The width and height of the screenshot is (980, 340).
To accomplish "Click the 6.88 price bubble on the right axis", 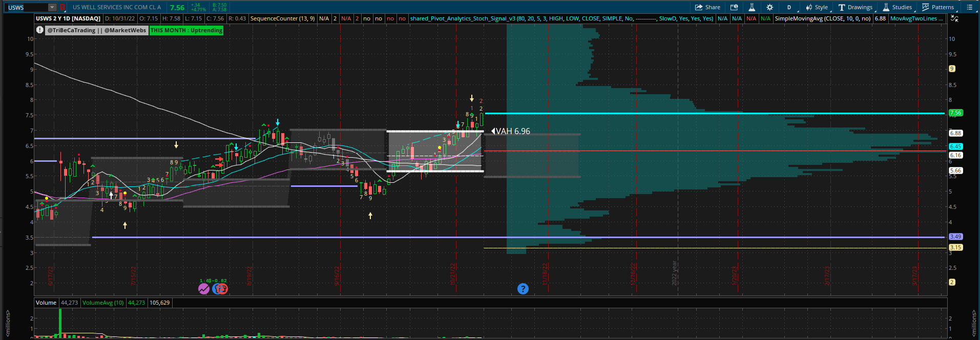I will click(955, 133).
